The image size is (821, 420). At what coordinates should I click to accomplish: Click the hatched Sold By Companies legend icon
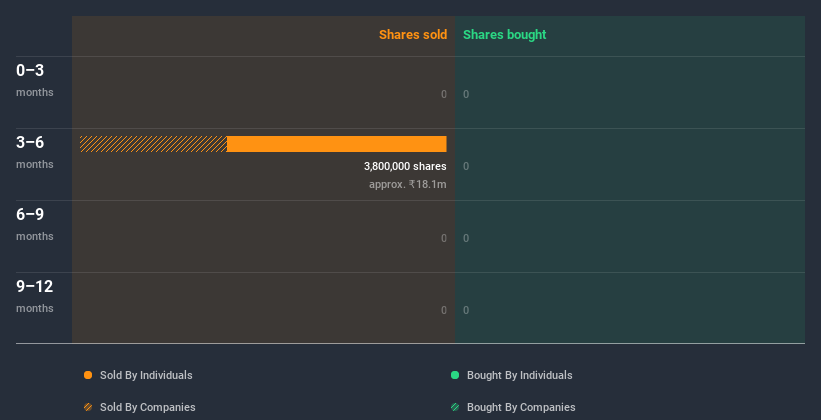click(x=88, y=407)
